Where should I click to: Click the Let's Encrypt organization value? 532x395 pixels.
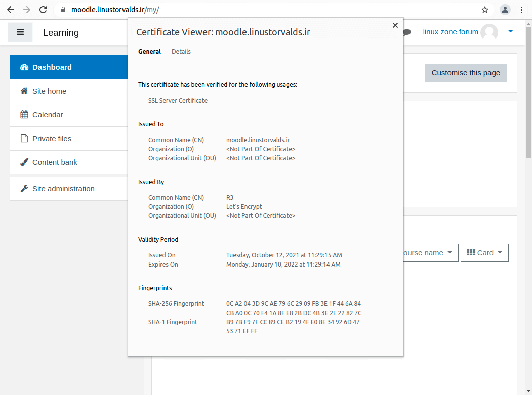tap(244, 206)
